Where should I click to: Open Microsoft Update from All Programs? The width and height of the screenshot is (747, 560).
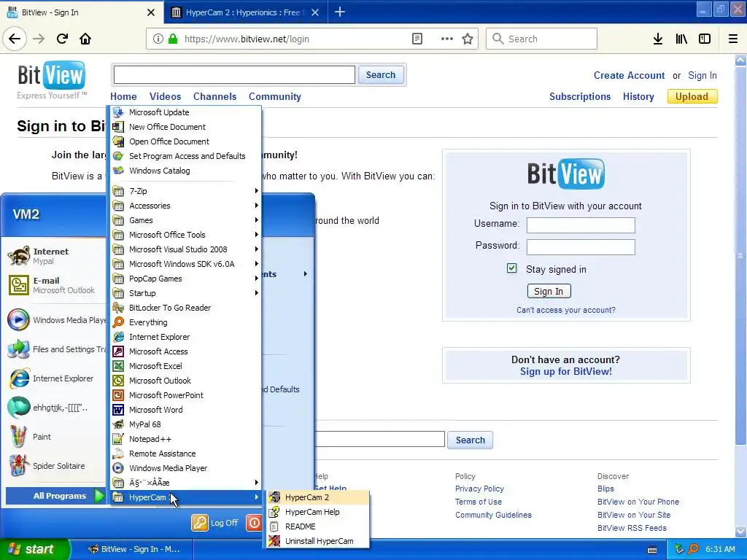point(186,112)
